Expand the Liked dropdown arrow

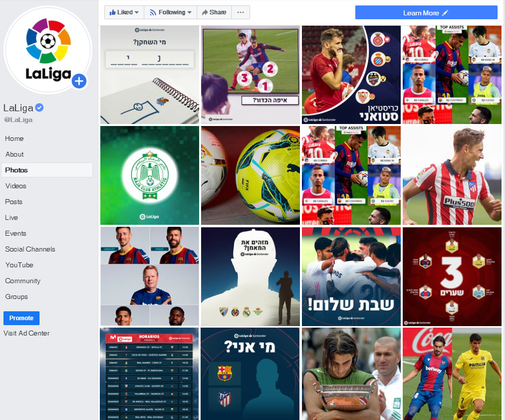pos(137,12)
